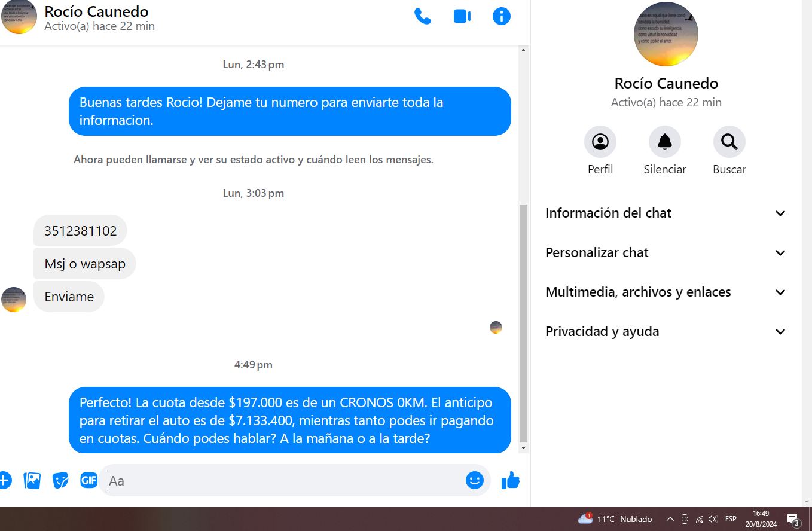Click the 'Perfecto! La cuota desde' sent message
This screenshot has height=531, width=812.
click(x=290, y=420)
